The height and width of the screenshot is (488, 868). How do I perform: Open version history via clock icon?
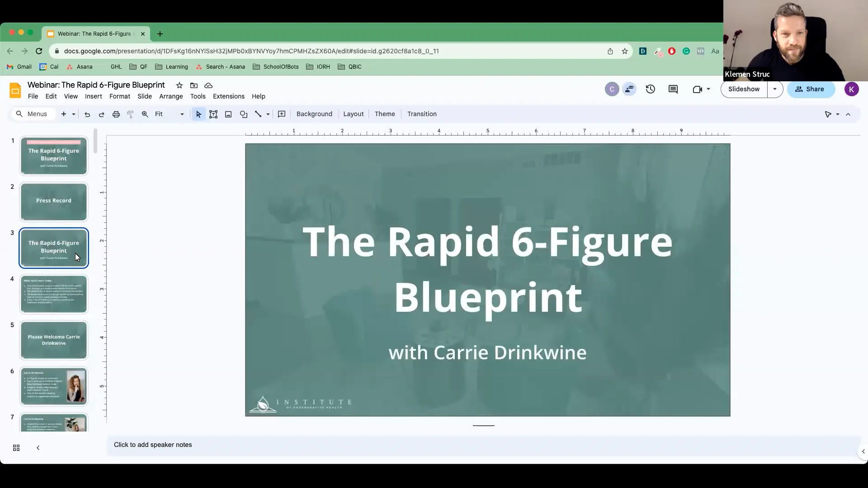(x=650, y=89)
